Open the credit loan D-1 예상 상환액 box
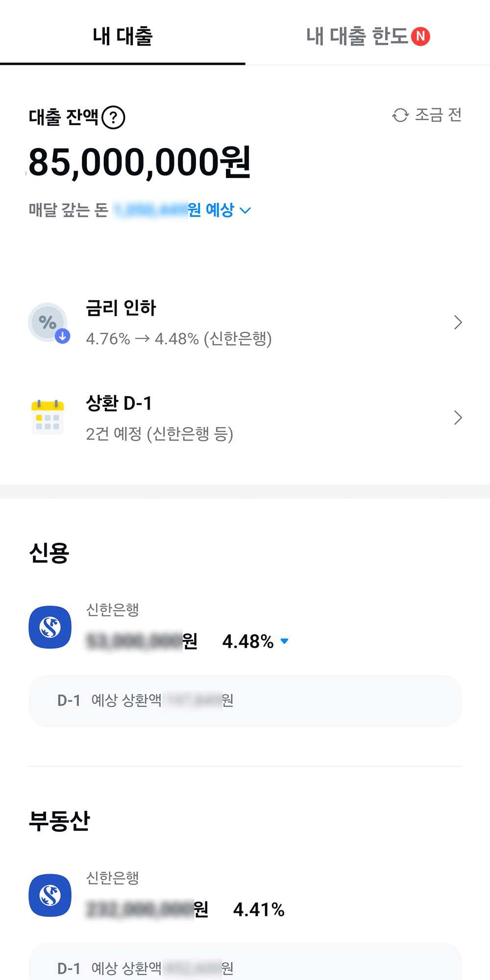The image size is (490, 980). 245,701
